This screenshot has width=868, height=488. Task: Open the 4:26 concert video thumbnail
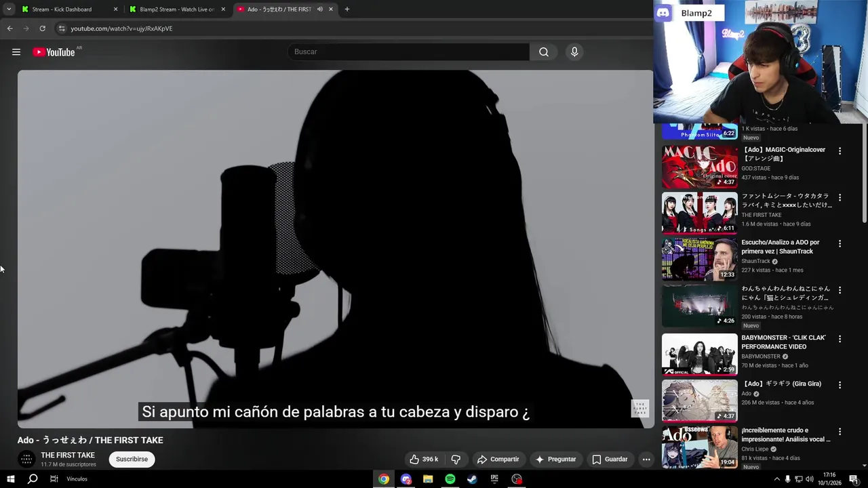point(699,305)
